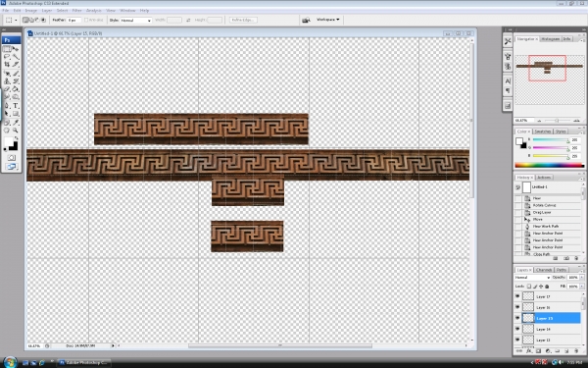Click the Refine Edge button

(x=243, y=20)
